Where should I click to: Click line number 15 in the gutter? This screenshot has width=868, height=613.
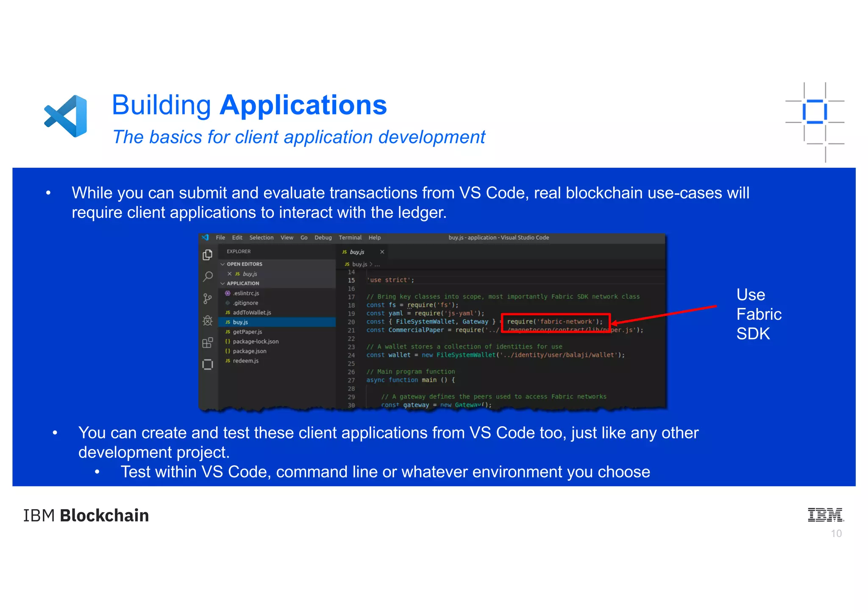(351, 280)
